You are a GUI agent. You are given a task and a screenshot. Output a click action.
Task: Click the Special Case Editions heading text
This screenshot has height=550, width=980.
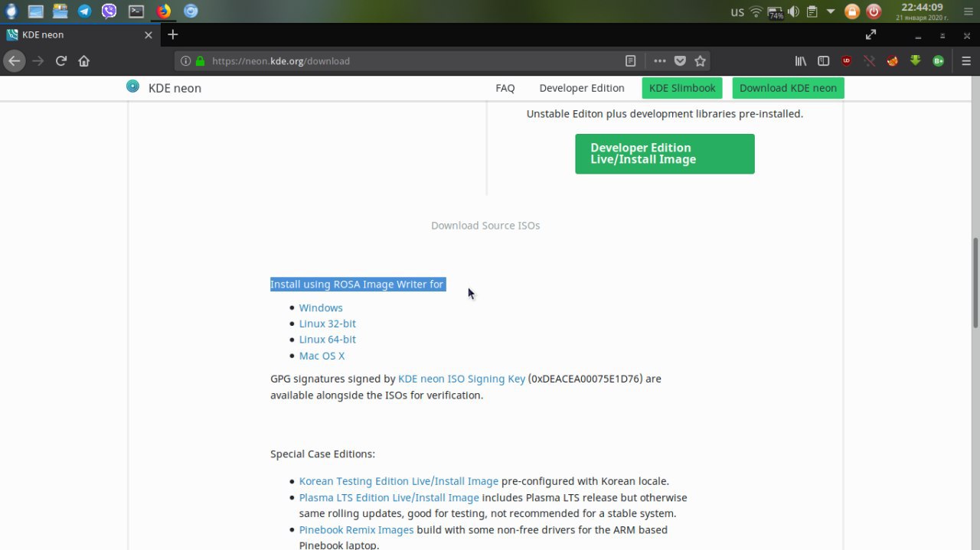click(x=322, y=454)
